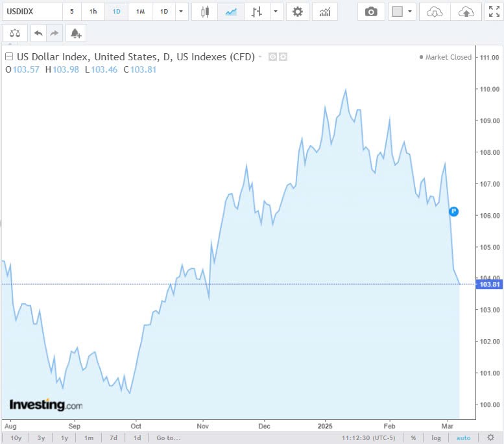Open the Go to... date picker

169,438
